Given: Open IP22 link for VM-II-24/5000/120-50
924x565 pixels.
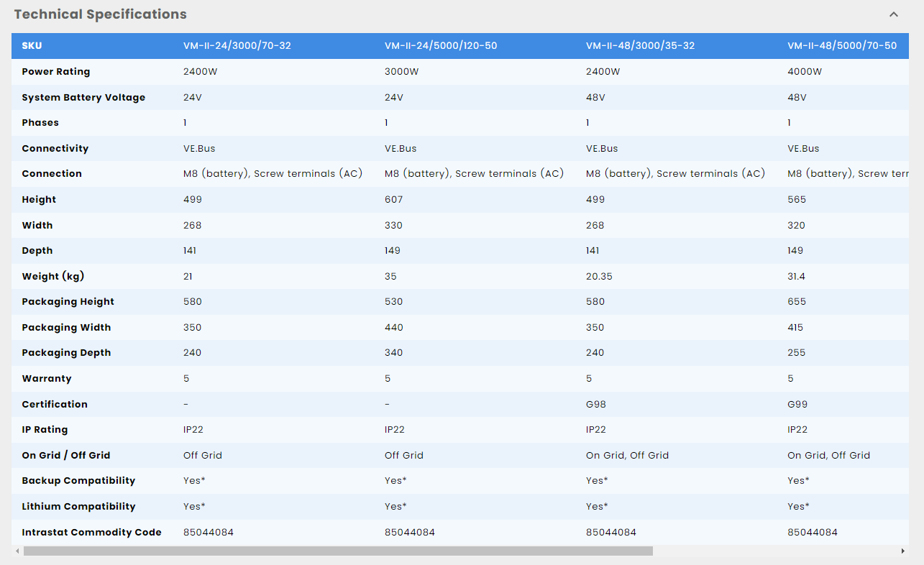Looking at the screenshot, I should (395, 430).
